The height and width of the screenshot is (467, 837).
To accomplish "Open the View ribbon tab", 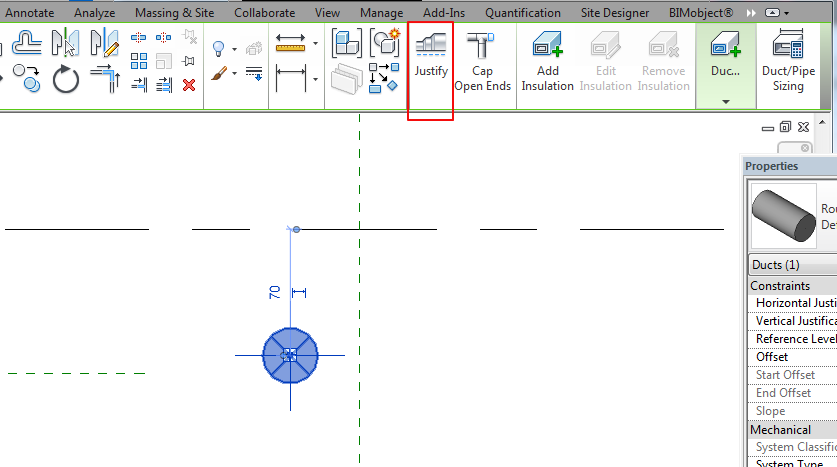I will coord(327,13).
